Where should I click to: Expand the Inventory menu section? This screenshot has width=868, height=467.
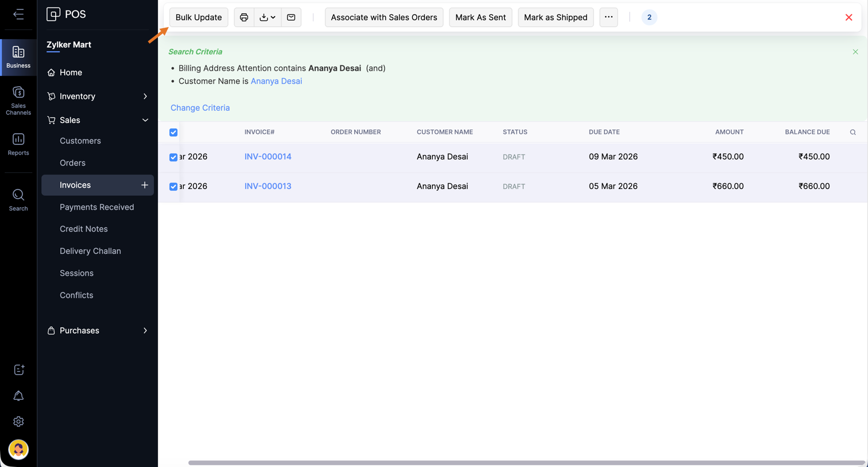[x=98, y=97]
